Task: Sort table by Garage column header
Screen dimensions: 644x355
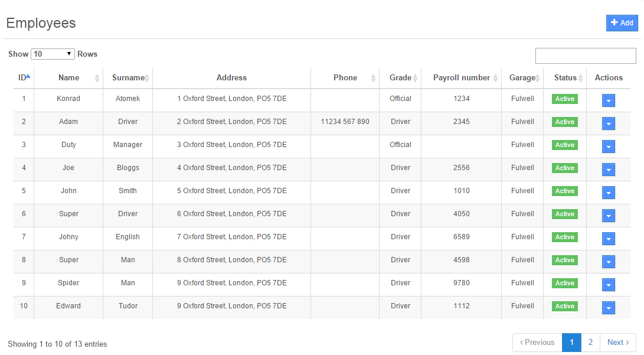Action: [522, 77]
